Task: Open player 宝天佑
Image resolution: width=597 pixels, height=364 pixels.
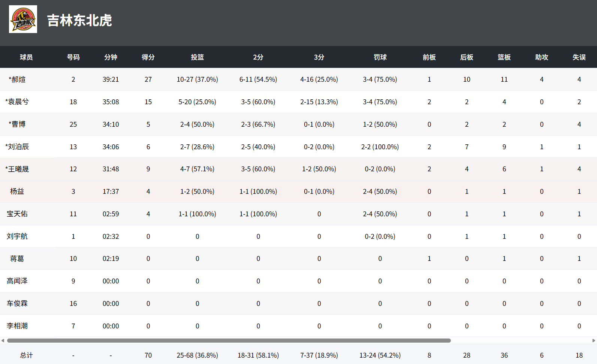Action: point(17,214)
